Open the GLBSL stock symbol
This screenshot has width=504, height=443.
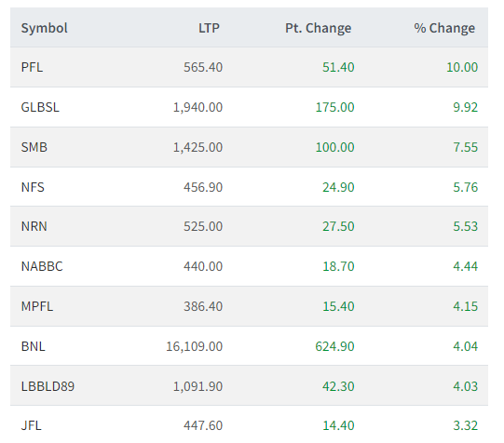(x=40, y=107)
